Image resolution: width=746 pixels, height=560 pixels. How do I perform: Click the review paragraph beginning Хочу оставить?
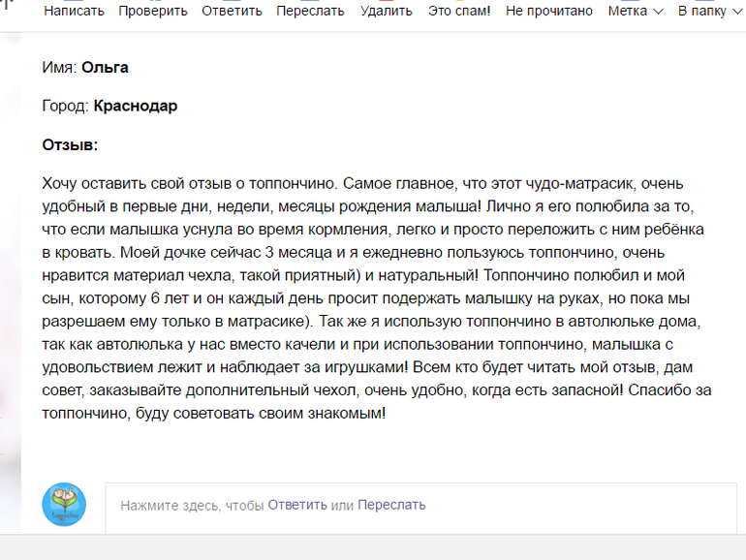(x=376, y=298)
